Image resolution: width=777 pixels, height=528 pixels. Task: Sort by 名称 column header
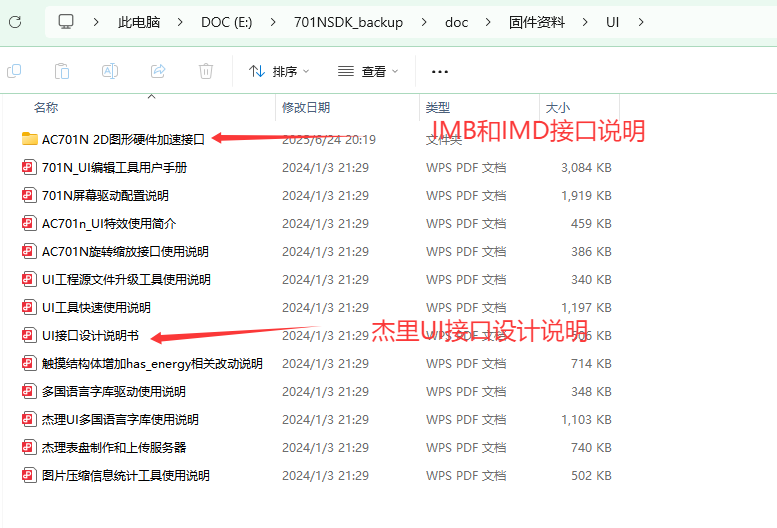[46, 107]
